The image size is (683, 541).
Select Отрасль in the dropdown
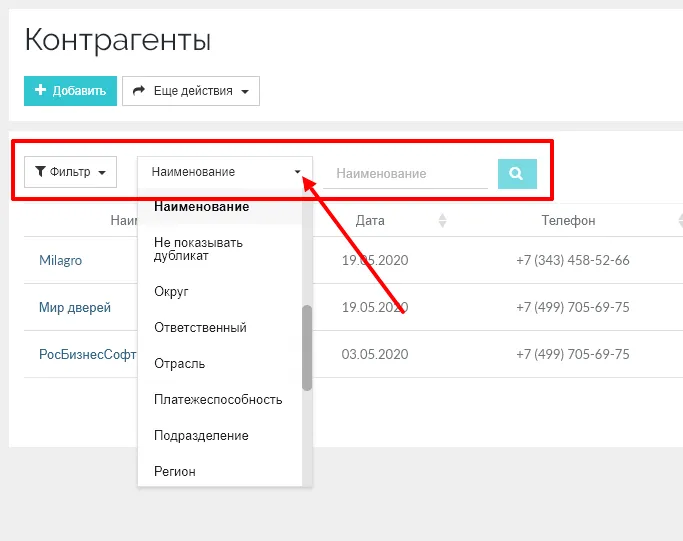point(179,364)
